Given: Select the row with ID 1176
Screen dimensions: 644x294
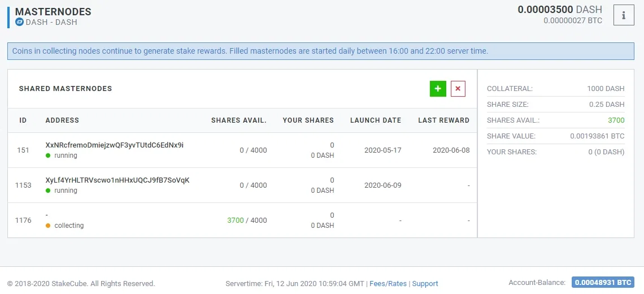Looking at the screenshot, I should [x=242, y=220].
